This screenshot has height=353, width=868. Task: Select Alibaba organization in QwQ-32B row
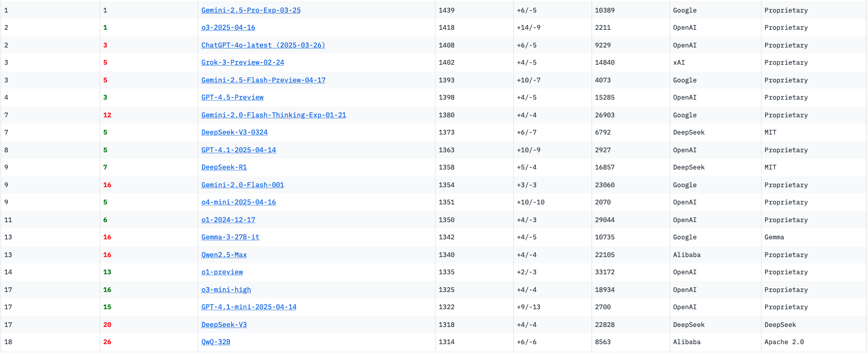point(687,342)
